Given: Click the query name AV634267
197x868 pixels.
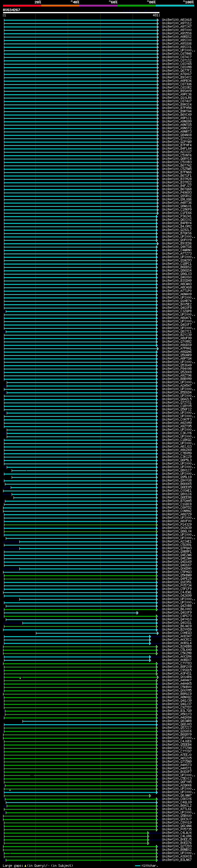Looking at the screenshot, I should click(x=11, y=10).
